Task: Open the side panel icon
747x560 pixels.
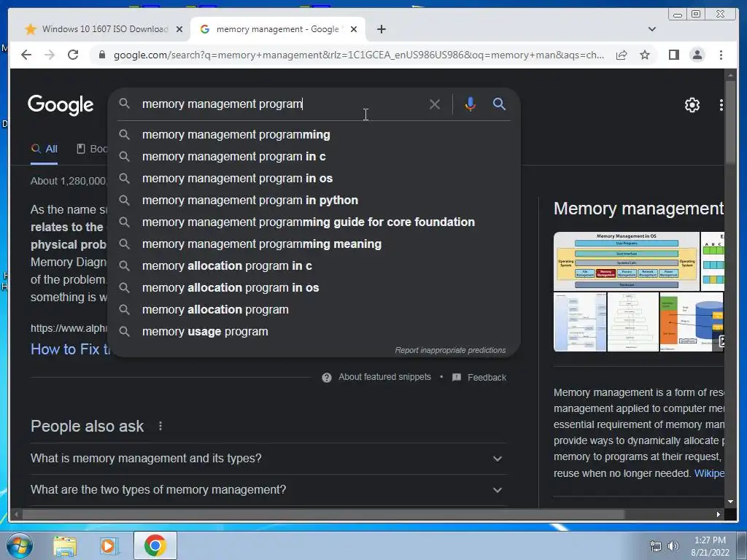Action: (x=673, y=55)
